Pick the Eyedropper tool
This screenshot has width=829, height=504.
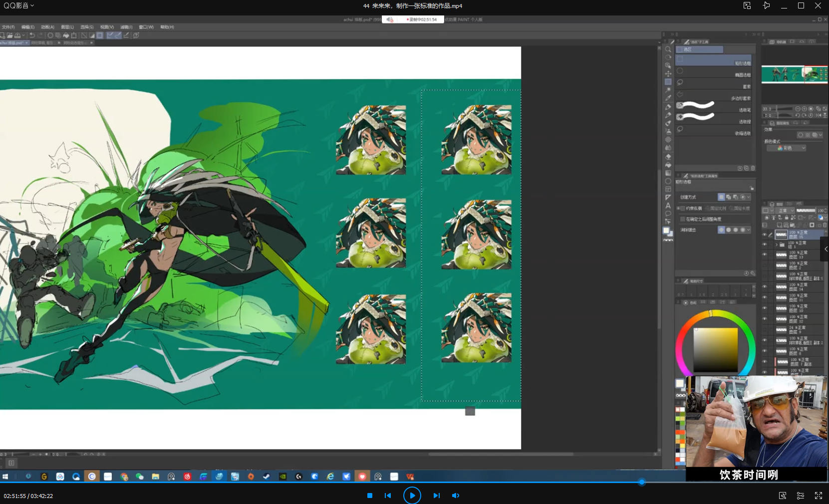pyautogui.click(x=668, y=98)
